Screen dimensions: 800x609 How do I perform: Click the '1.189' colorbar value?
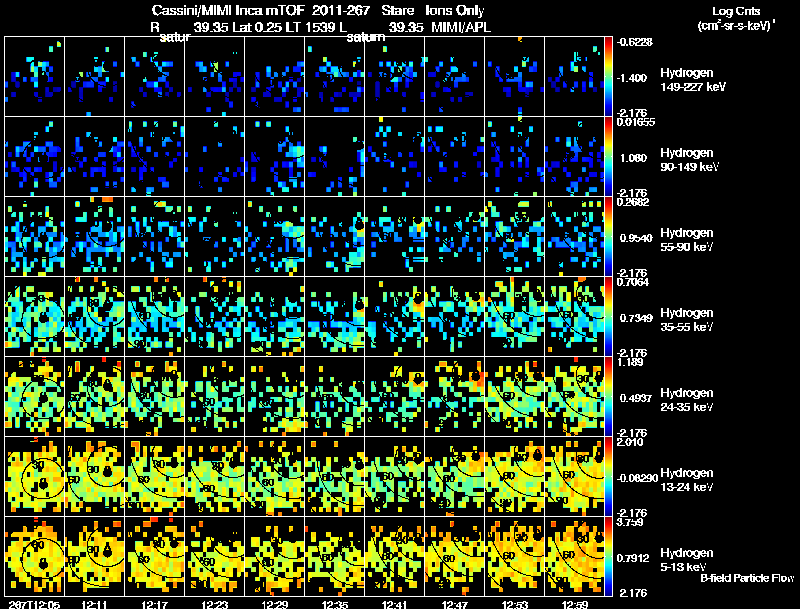click(630, 362)
